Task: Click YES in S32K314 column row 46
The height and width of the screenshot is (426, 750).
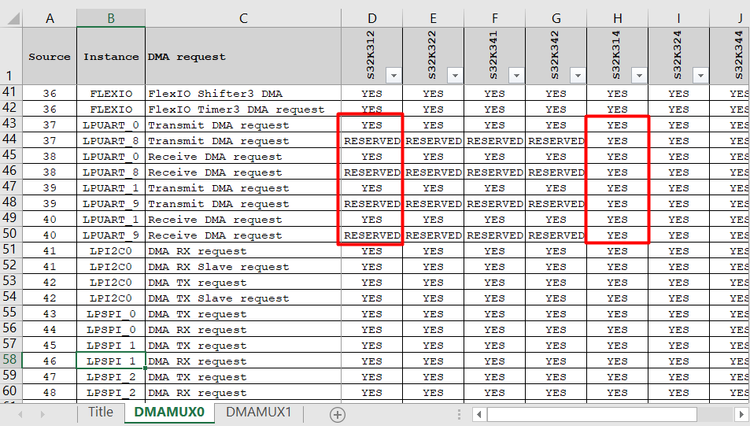Action: 618,172
